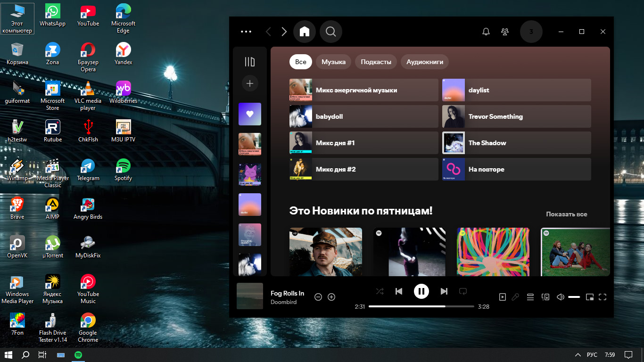Toggle the play queue panel
This screenshot has width=644, height=362.
tap(530, 297)
